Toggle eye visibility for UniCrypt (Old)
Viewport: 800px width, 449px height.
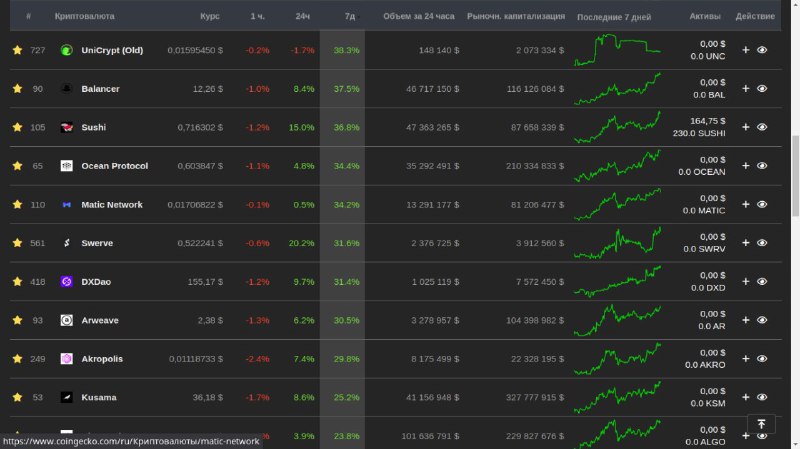(x=762, y=50)
